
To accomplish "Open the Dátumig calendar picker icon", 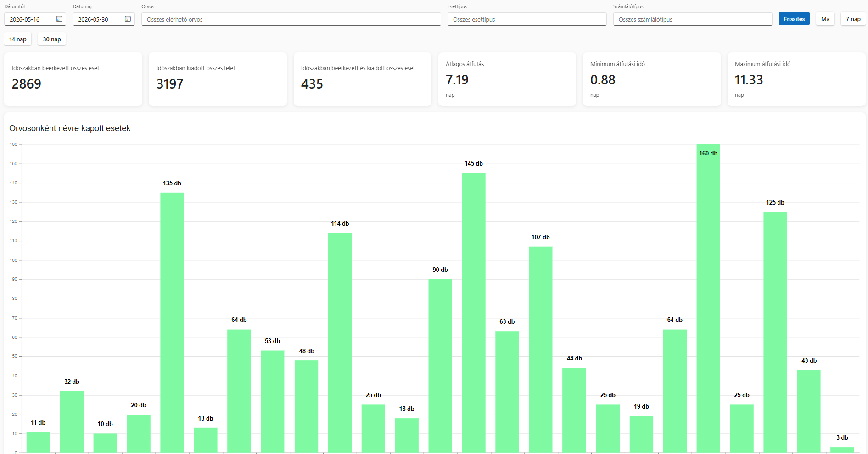I will [x=128, y=19].
